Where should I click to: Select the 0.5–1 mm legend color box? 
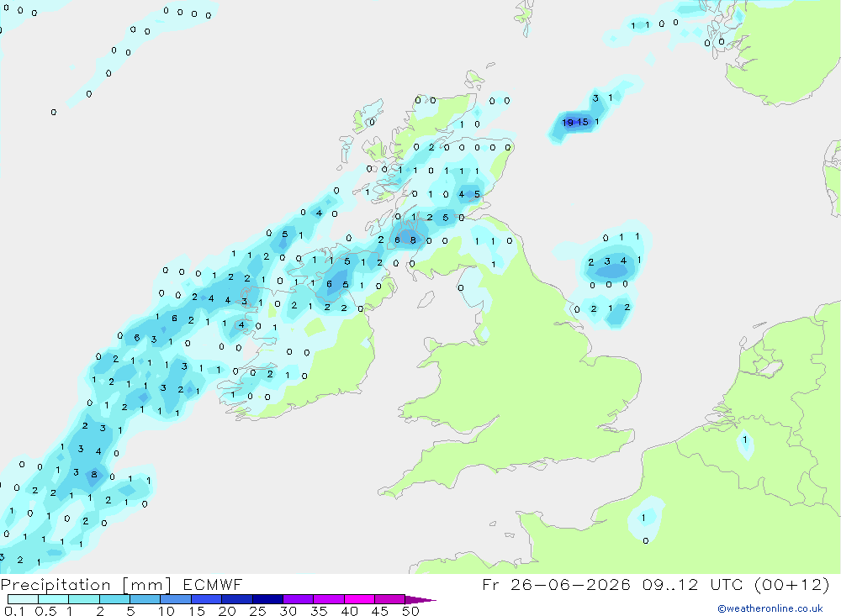point(54,599)
